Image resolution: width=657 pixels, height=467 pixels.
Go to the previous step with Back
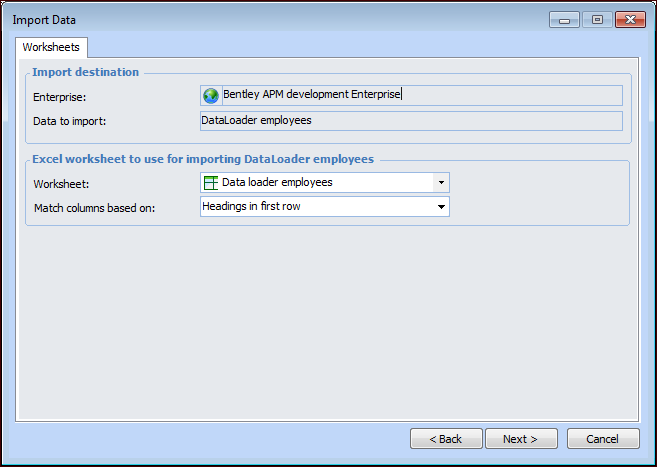click(x=446, y=439)
